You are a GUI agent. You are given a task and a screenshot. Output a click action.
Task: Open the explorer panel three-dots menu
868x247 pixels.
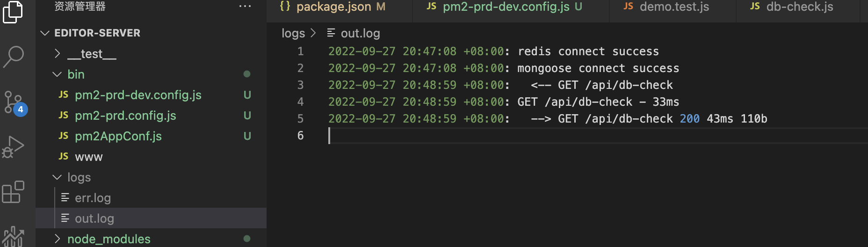pos(245,7)
